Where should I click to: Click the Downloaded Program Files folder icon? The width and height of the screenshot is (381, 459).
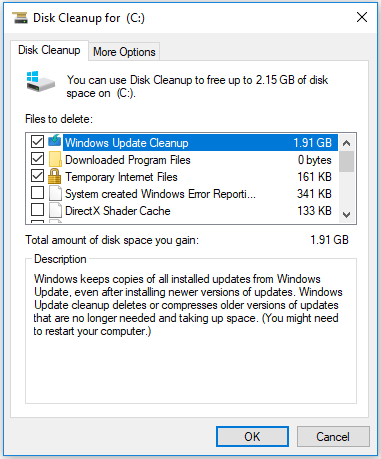pyautogui.click(x=55, y=159)
